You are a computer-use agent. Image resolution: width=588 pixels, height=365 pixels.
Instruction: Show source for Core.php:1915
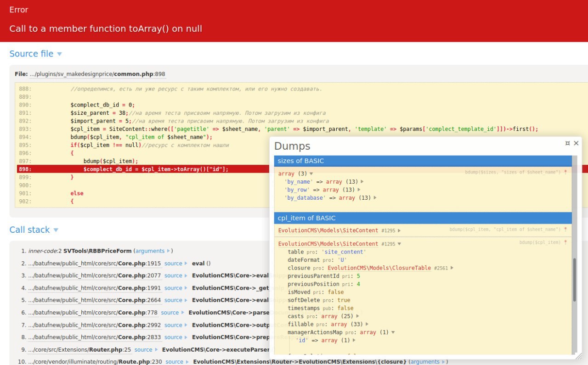[176, 264]
